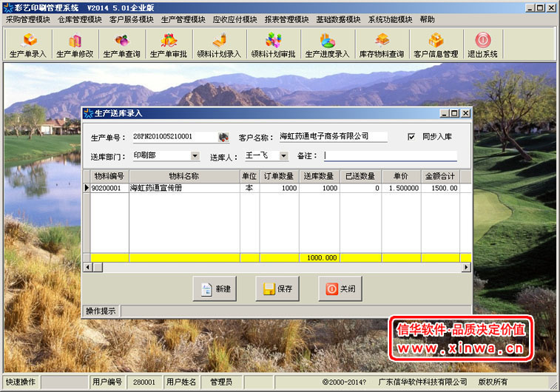The width and height of the screenshot is (560, 392).
Task: Open 系统功能模块 menu
Action: pyautogui.click(x=390, y=20)
